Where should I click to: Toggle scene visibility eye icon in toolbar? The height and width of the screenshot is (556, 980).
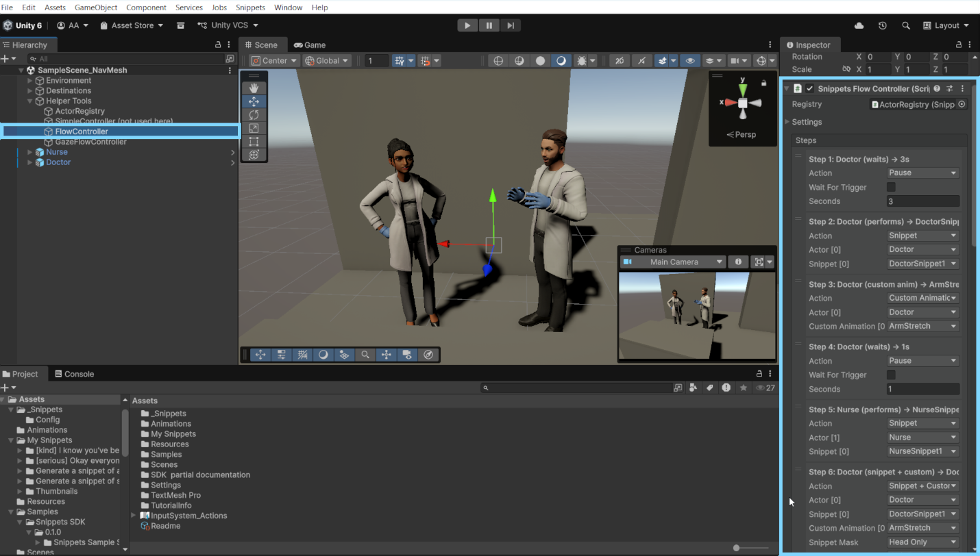(x=690, y=61)
